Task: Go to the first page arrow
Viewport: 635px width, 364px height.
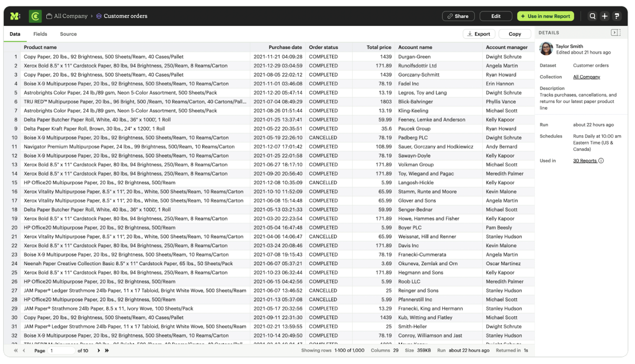Action: coord(16,351)
